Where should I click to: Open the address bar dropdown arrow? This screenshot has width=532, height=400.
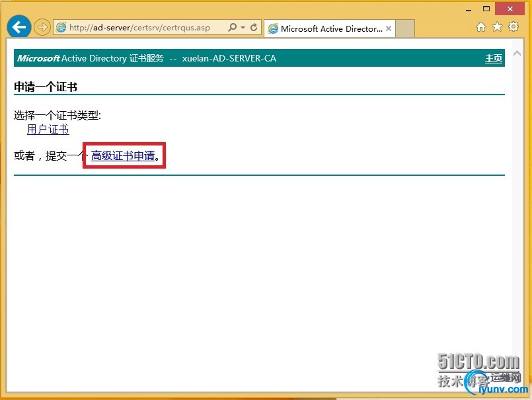[243, 27]
